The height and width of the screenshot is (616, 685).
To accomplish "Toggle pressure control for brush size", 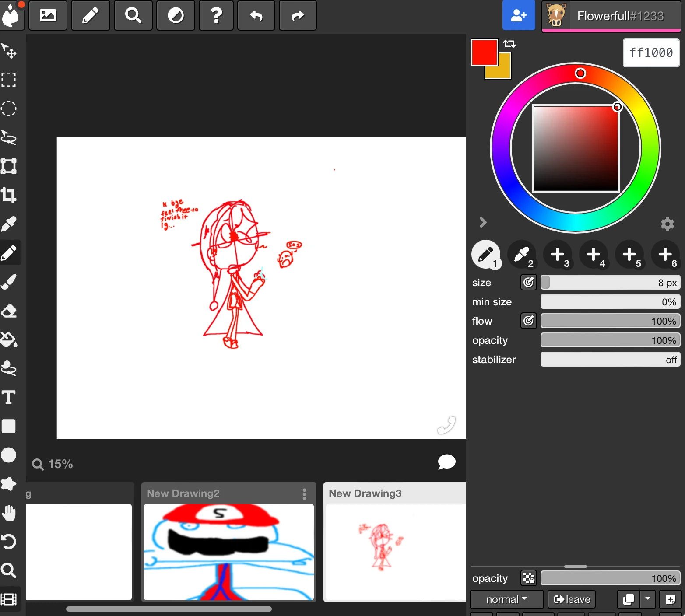I will 528,283.
